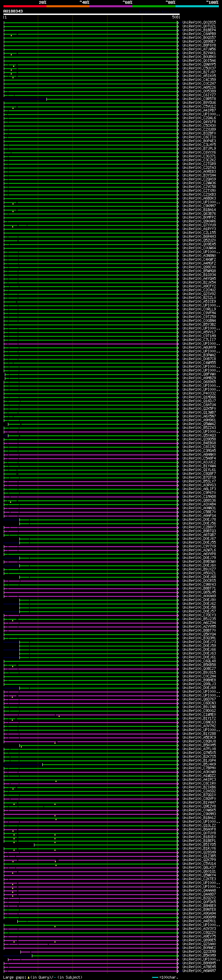Choose the UniRef100_B2V4K1 label
The height and width of the screenshot is (980, 222).
coord(199,53)
